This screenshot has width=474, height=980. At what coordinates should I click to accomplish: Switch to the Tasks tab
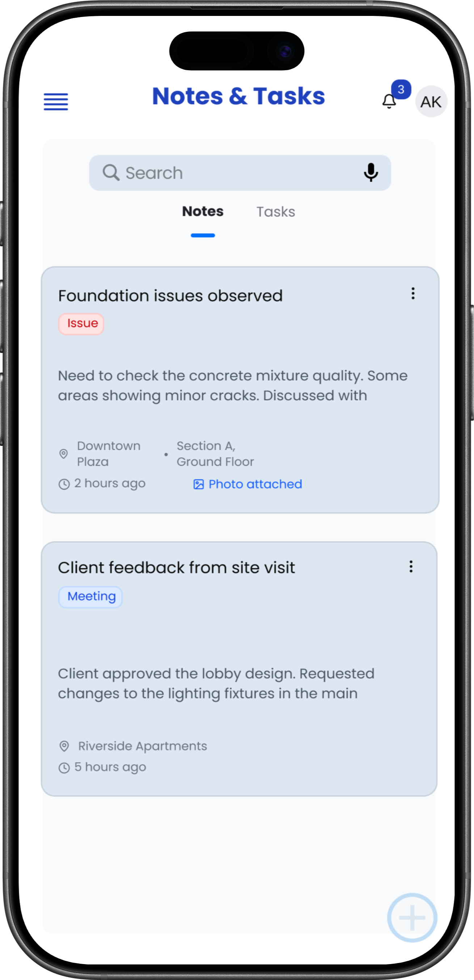[x=275, y=212]
